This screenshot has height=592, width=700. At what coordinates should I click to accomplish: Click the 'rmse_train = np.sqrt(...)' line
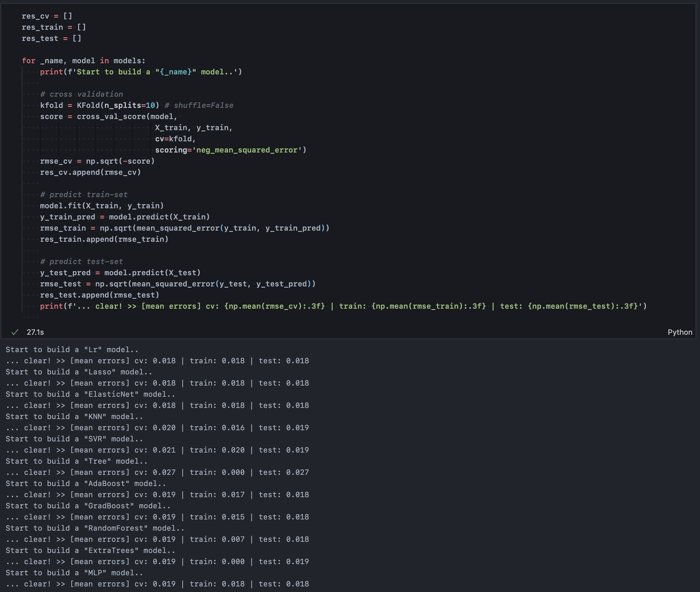(185, 228)
